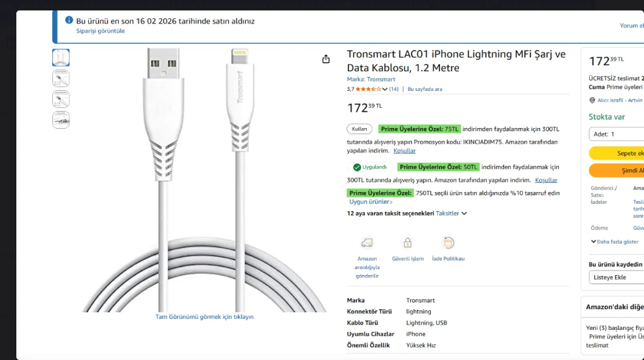Select the first product thumbnail image
Viewport: 644px width, 360px height.
tap(61, 57)
